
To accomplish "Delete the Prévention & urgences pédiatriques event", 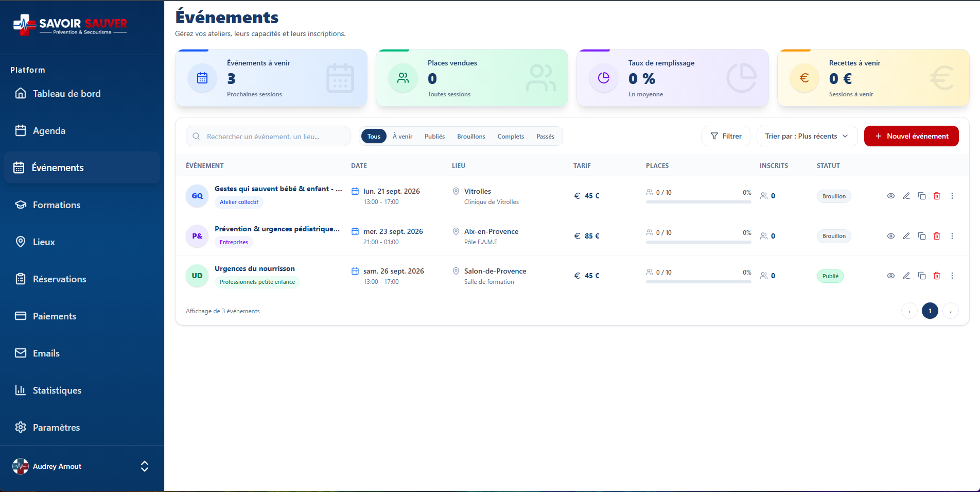I will click(x=937, y=236).
